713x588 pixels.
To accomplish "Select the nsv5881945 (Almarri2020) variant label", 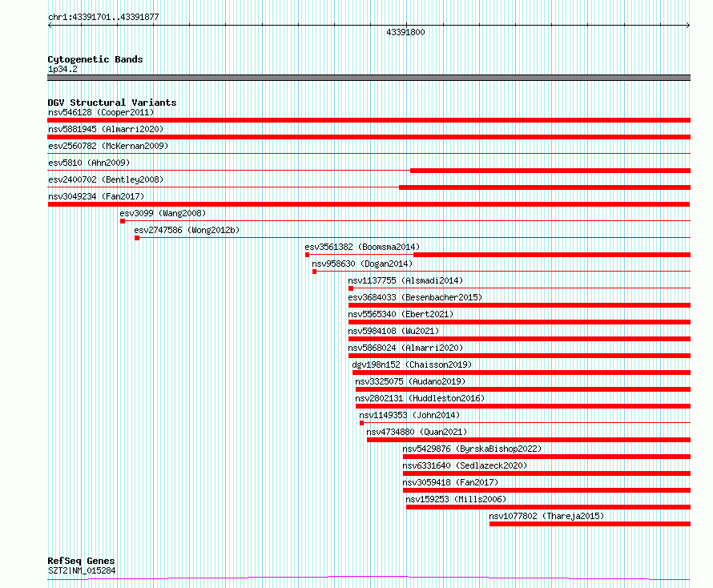I will pyautogui.click(x=106, y=129).
